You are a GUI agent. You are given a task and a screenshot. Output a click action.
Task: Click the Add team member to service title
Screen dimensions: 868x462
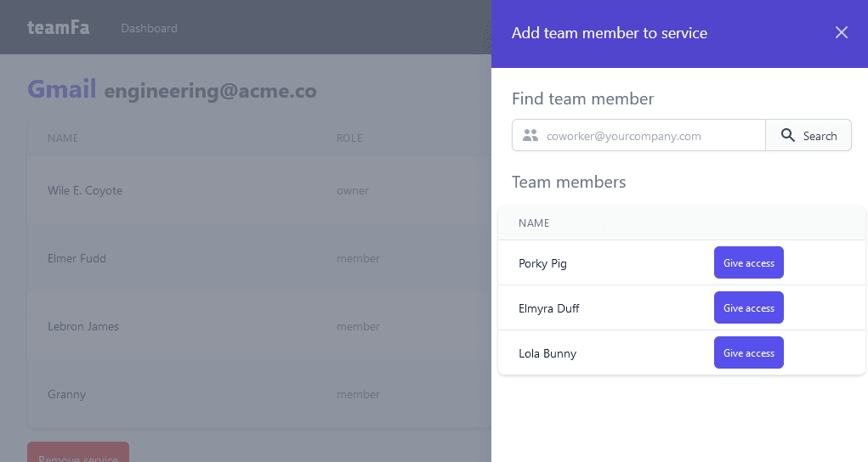(x=610, y=33)
